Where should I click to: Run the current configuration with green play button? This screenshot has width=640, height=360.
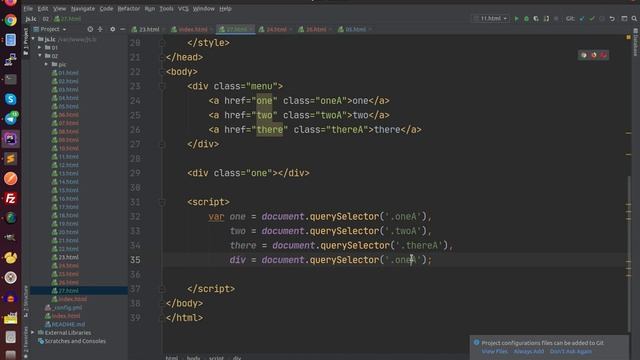(516, 19)
